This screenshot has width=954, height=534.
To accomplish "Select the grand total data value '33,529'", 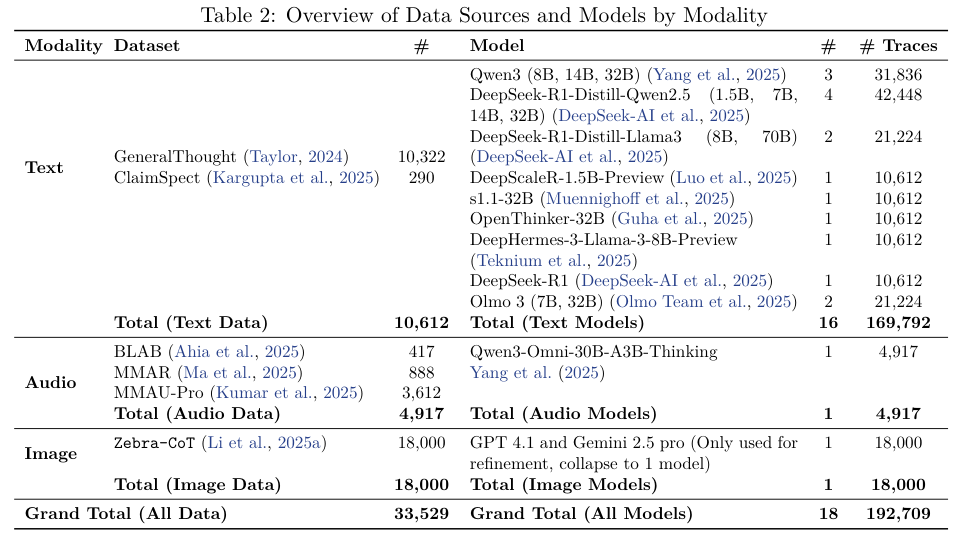I will pyautogui.click(x=422, y=514).
